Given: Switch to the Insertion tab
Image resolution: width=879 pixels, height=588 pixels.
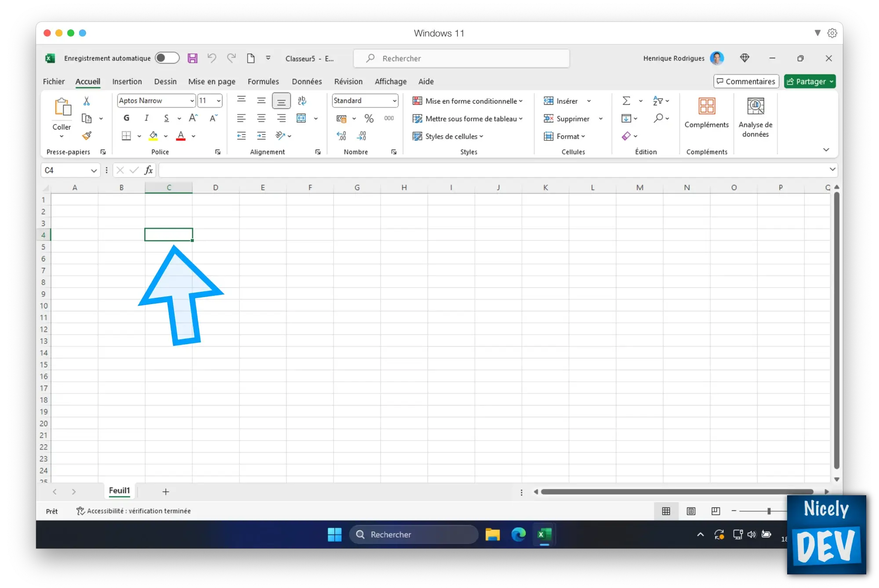Looking at the screenshot, I should click(x=127, y=81).
